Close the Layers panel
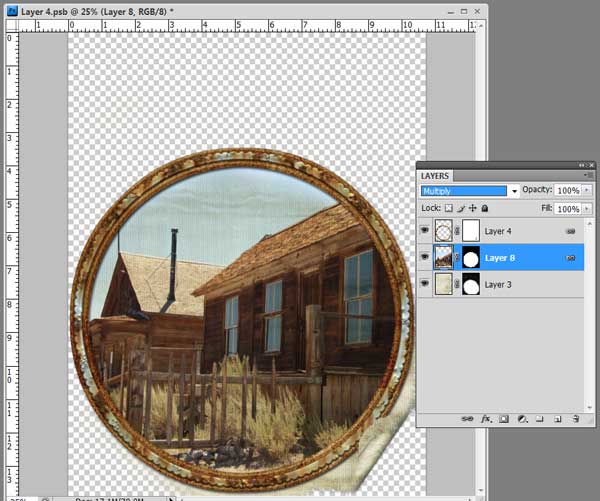This screenshot has height=501, width=600. click(591, 165)
